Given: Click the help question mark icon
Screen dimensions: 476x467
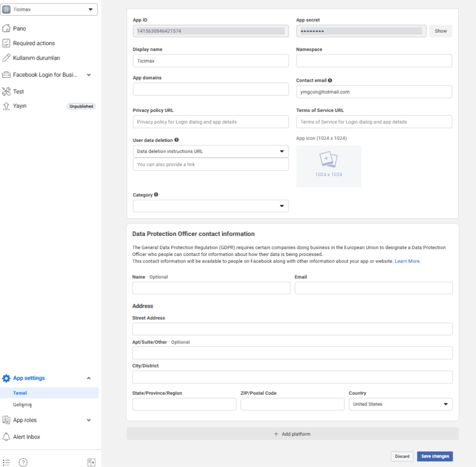Looking at the screenshot, I should click(x=23, y=462).
